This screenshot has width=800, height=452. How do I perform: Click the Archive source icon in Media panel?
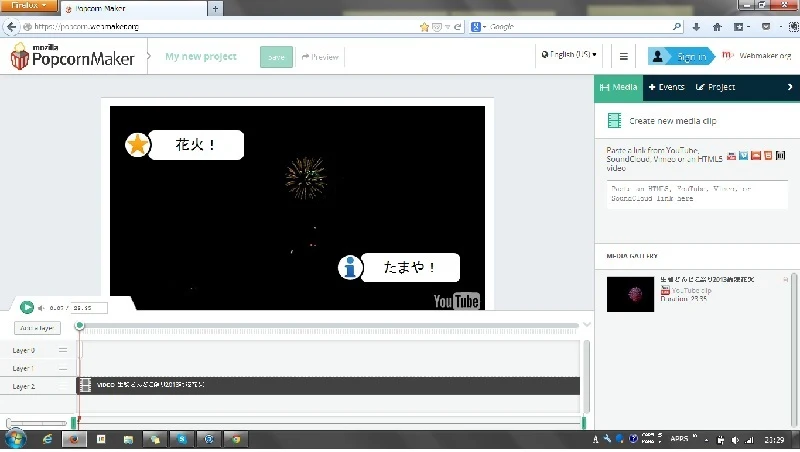780,156
